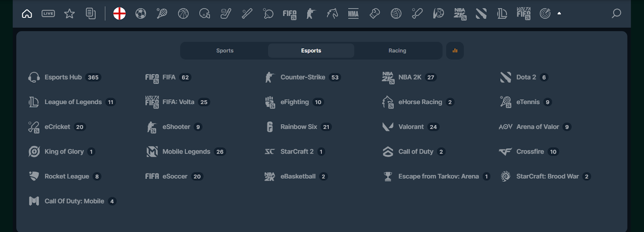The height and width of the screenshot is (232, 644).
Task: Go to the home page icon
Action: coord(27,14)
